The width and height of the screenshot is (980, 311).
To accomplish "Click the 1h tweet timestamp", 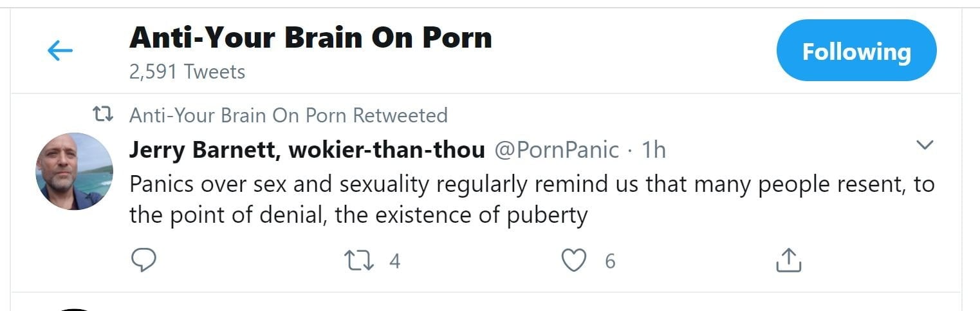I will (654, 150).
